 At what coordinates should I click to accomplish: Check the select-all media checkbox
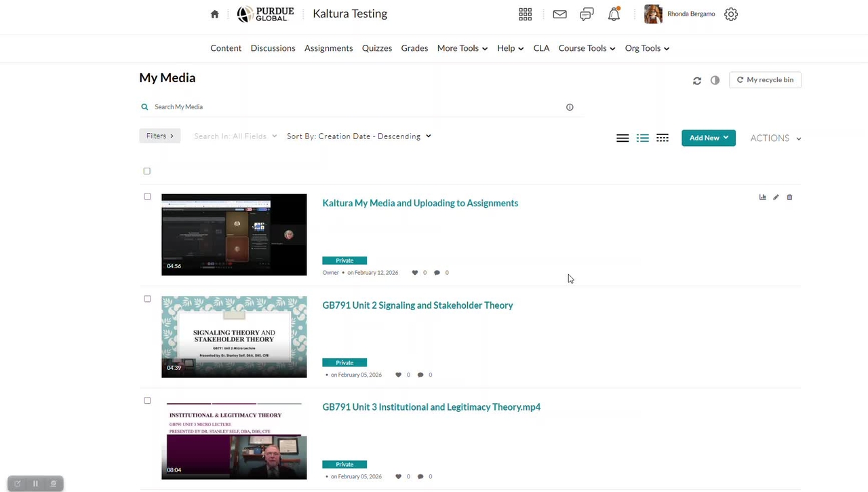point(147,171)
